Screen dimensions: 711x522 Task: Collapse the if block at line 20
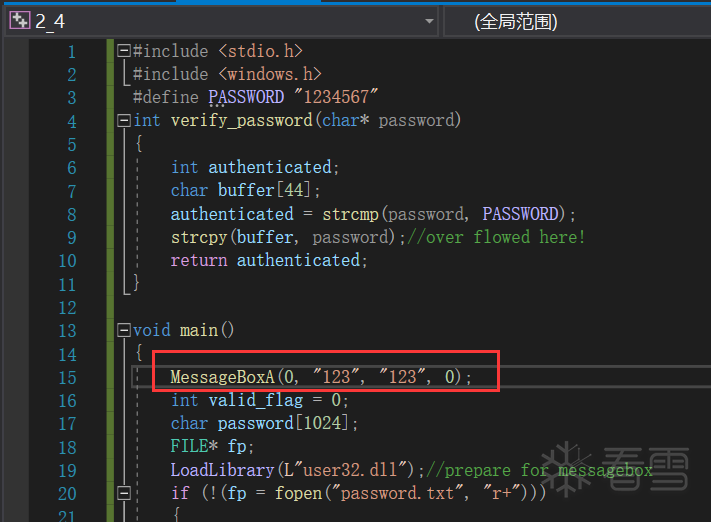pyautogui.click(x=123, y=493)
